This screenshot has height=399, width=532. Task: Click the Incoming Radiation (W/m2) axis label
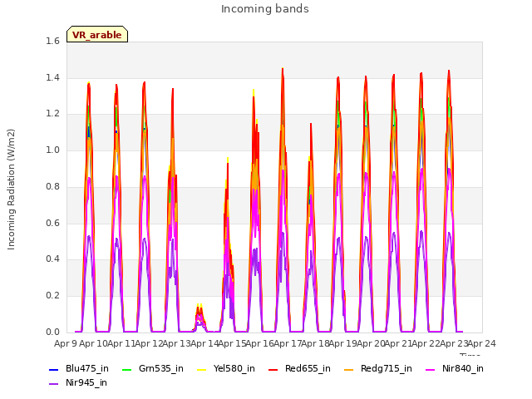pos(11,190)
